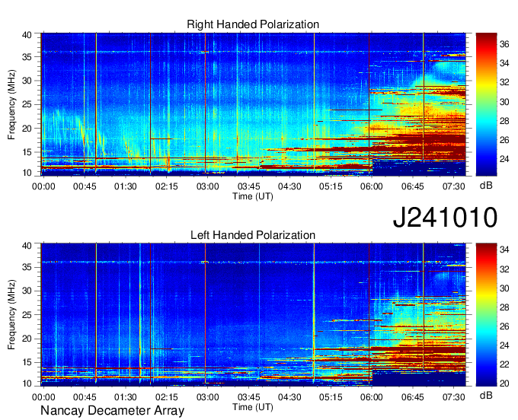This screenshot has height=420, width=518.
Task: Click the 04:30 tick under the left-handed plot
Action: (289, 397)
